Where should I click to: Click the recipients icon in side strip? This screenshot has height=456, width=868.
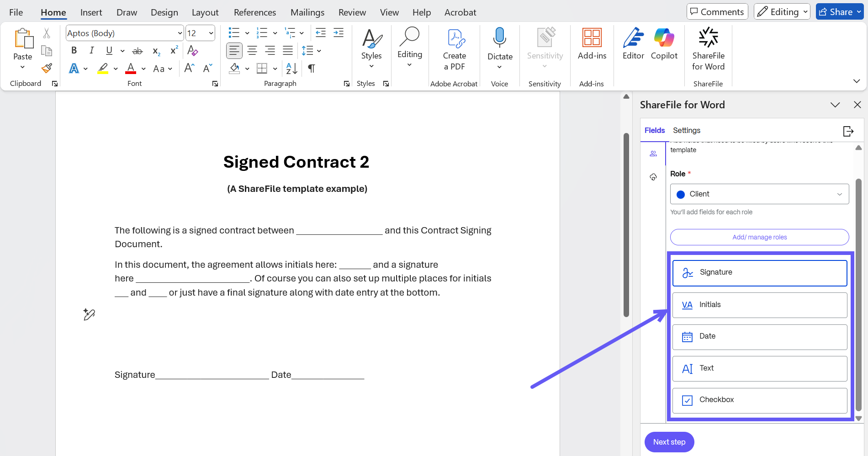(653, 154)
